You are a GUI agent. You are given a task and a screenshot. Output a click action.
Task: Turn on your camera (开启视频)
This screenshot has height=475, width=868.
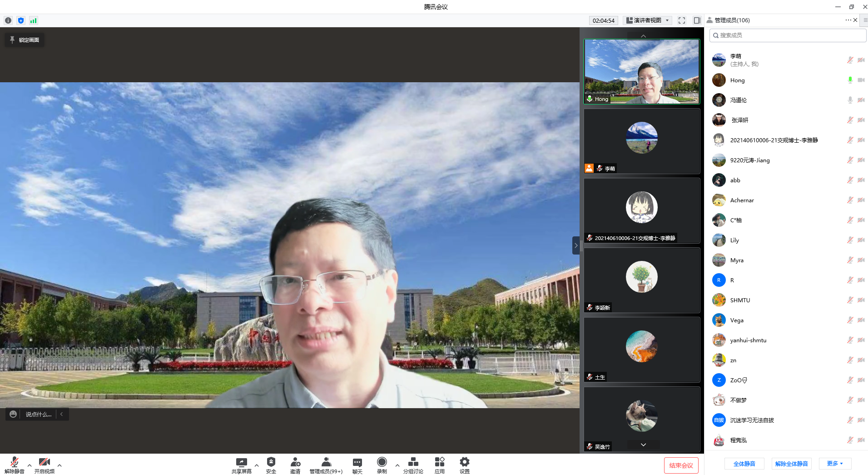point(44,463)
